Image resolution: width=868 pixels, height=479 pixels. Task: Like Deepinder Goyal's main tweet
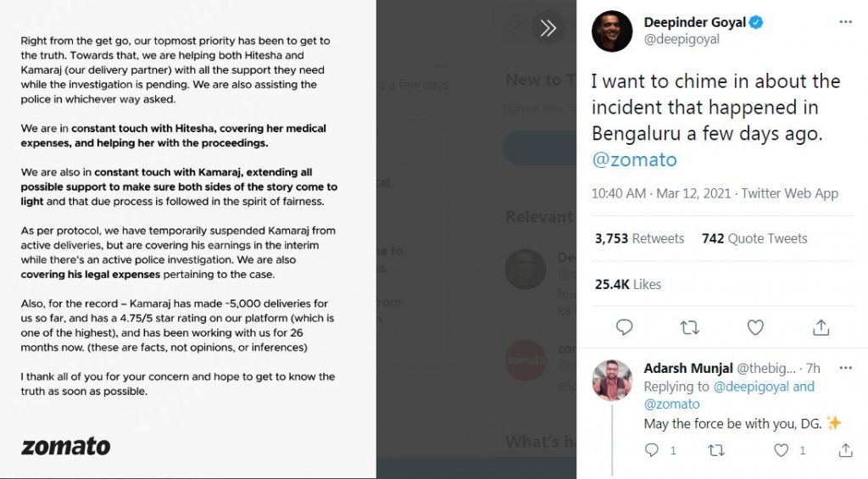(755, 327)
